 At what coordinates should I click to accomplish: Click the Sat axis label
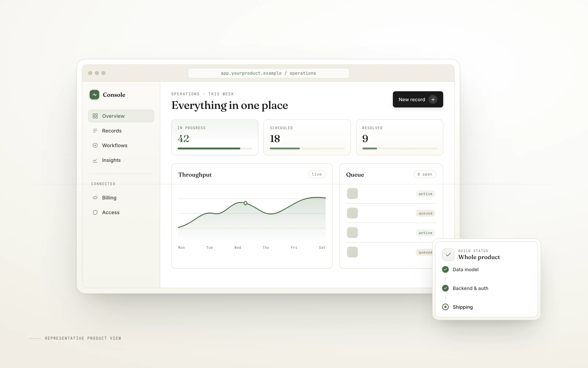click(x=322, y=247)
